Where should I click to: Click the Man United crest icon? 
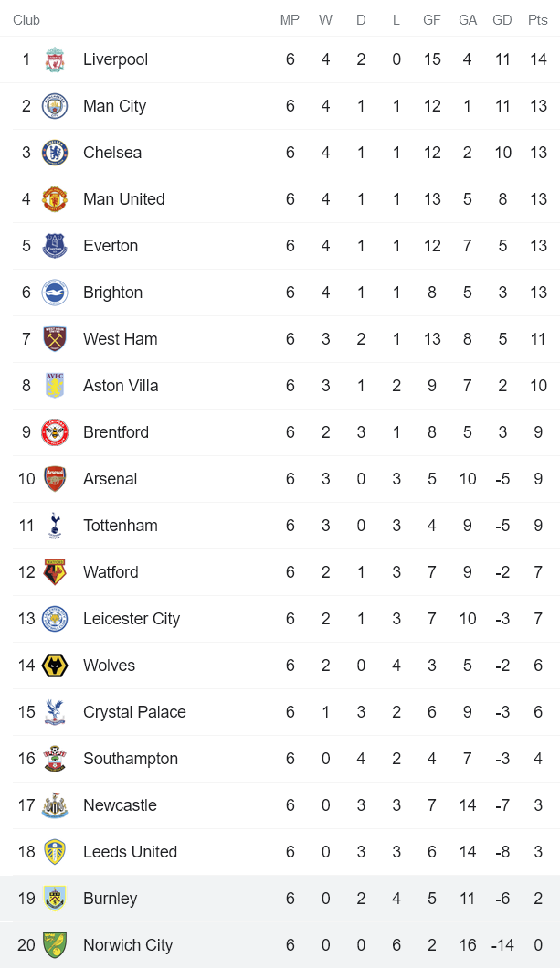point(55,199)
